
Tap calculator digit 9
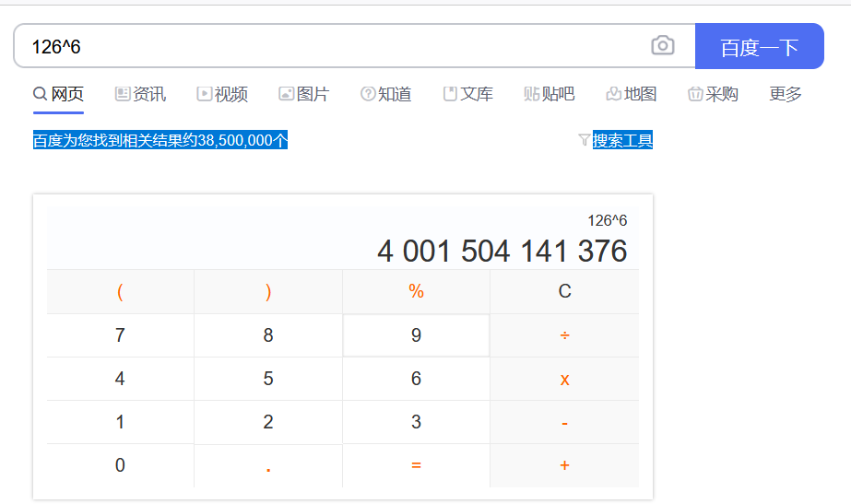click(416, 335)
